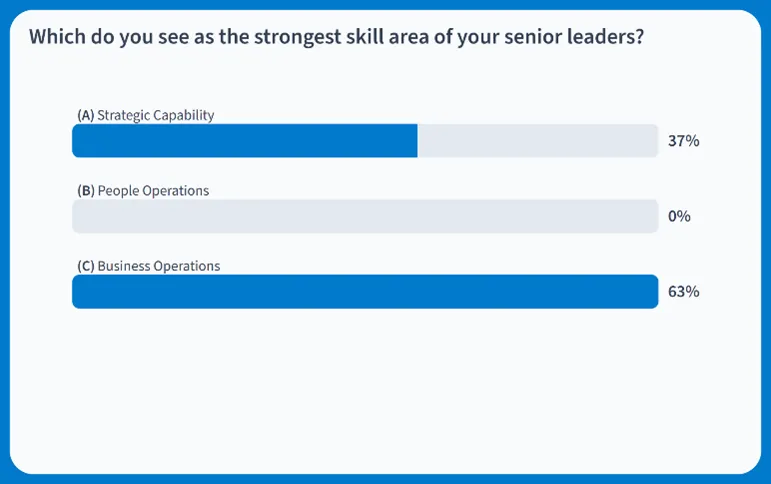The image size is (771, 484).
Task: Click the 63% result value
Action: [x=683, y=292]
